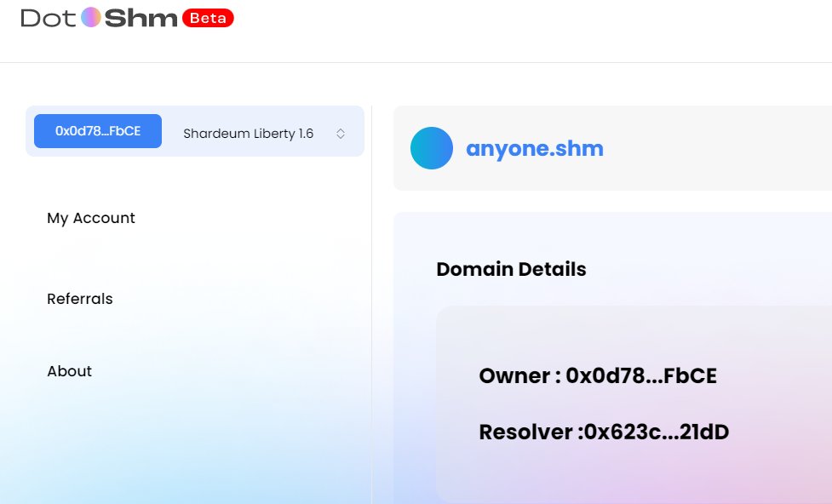Click the up-down chevron network selector arrow
This screenshot has width=832, height=504.
[341, 134]
